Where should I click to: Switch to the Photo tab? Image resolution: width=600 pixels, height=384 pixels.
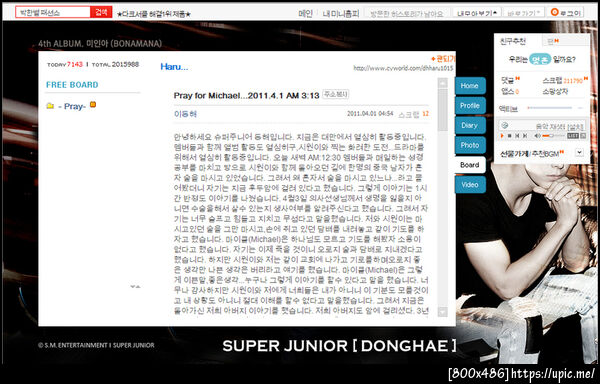coord(470,145)
